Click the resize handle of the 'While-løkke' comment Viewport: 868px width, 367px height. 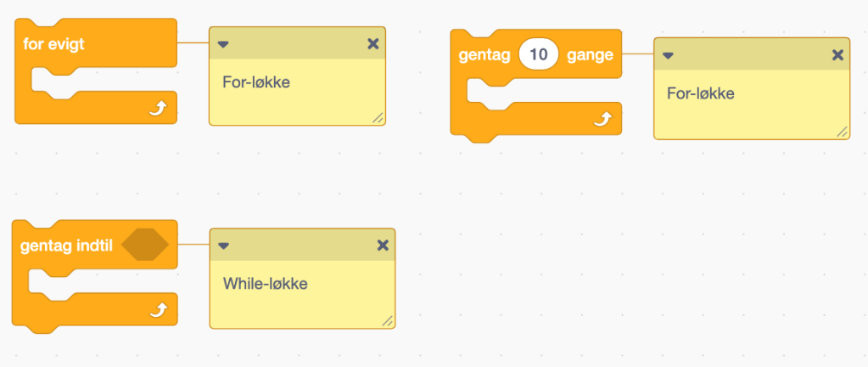point(388,320)
